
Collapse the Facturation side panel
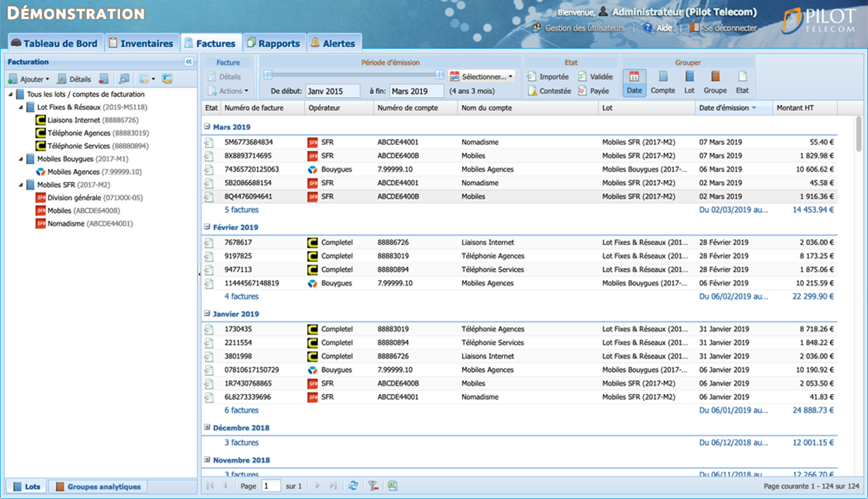pos(189,62)
